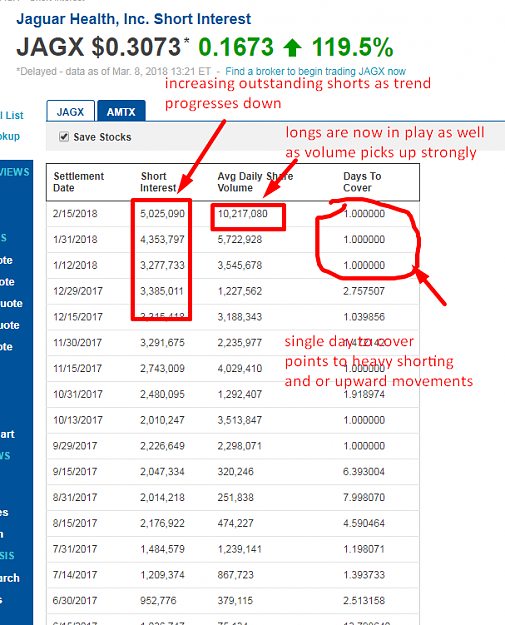Select the 7/14/2017 settlement date cell
Viewport: 505px width, 625px height.
point(75,575)
